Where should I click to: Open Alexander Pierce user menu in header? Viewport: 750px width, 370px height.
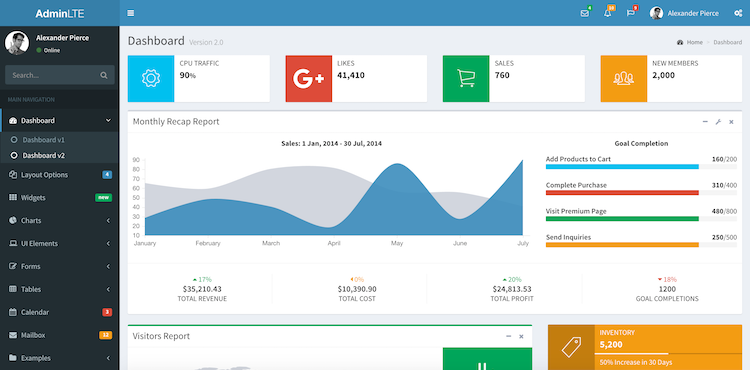pos(684,13)
